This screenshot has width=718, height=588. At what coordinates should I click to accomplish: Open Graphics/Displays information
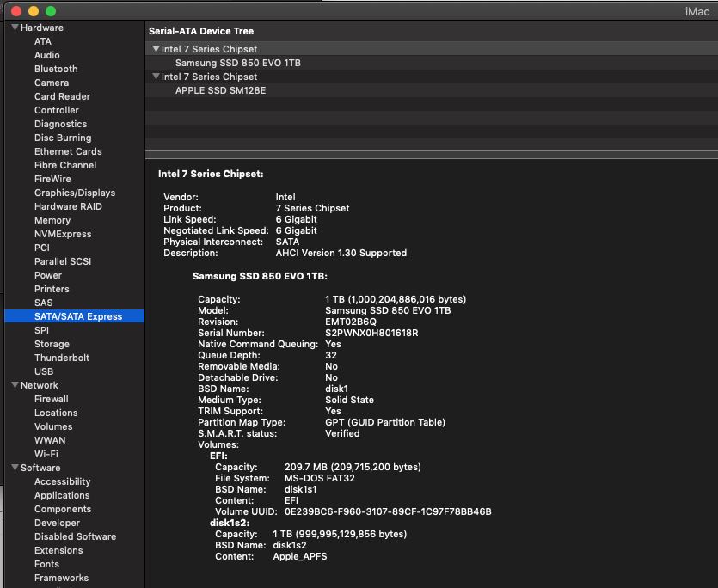pyautogui.click(x=75, y=193)
